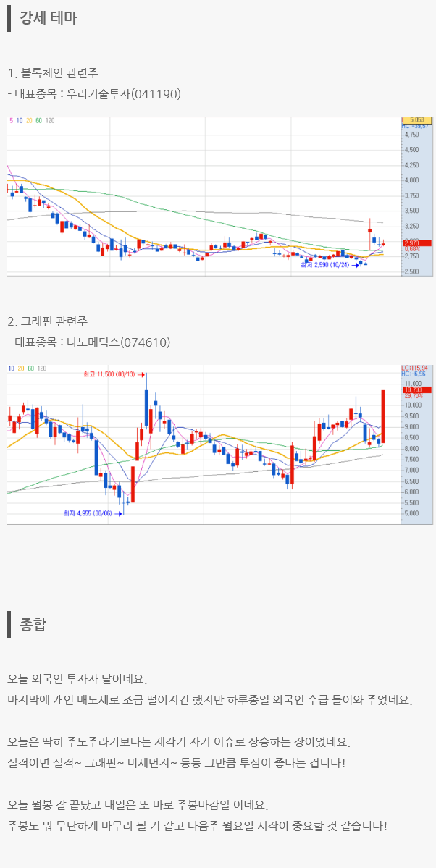The image size is (436, 868).
Task: Click the 대표종목 : 나노메딕스(074610) line
Action: [94, 342]
